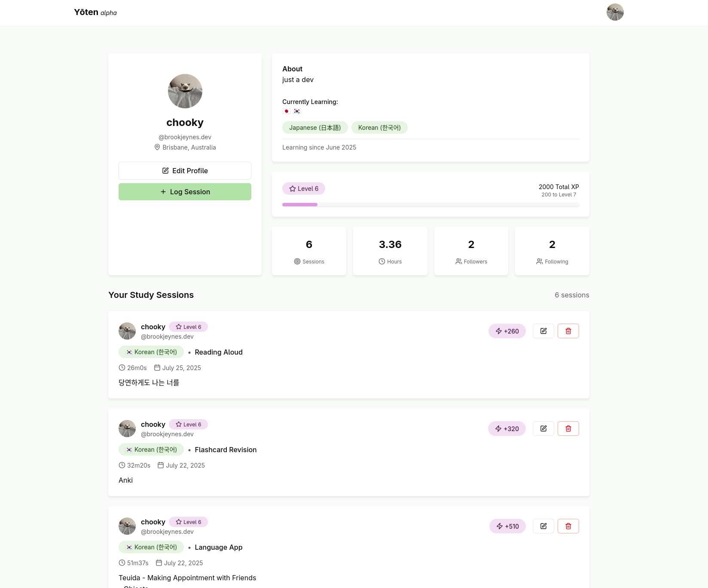Delete the Flashcard Revision session
This screenshot has height=588, width=708.
click(568, 429)
